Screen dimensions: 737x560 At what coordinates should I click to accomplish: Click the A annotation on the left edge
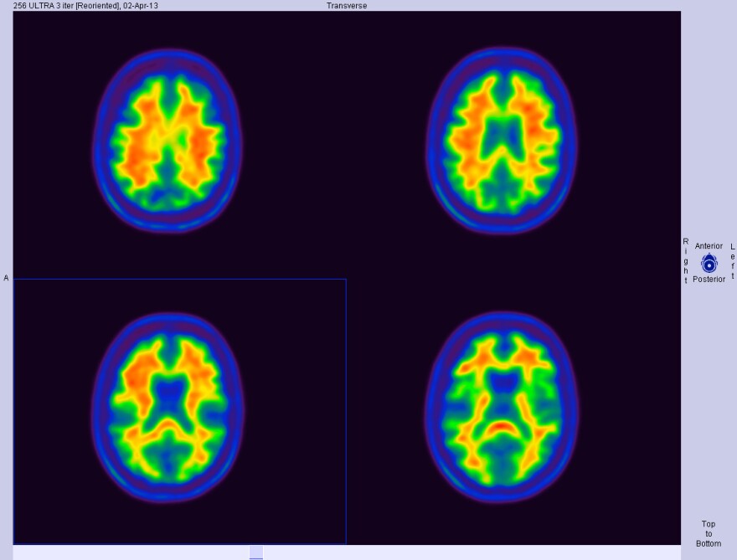(5, 276)
